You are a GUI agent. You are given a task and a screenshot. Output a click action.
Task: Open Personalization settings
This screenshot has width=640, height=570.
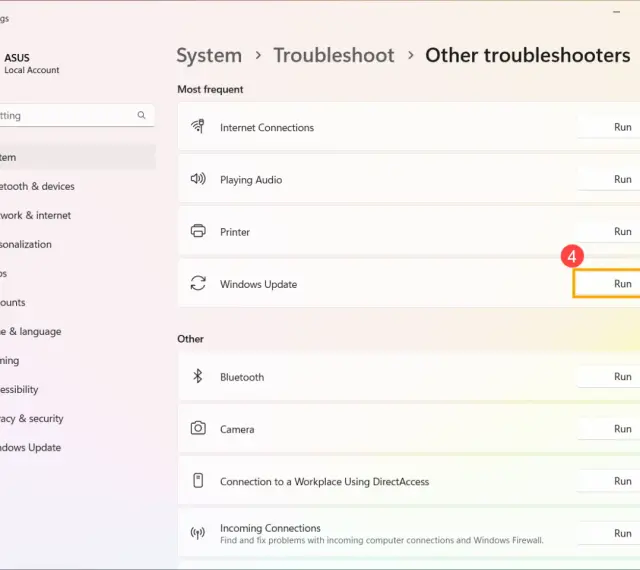26,244
